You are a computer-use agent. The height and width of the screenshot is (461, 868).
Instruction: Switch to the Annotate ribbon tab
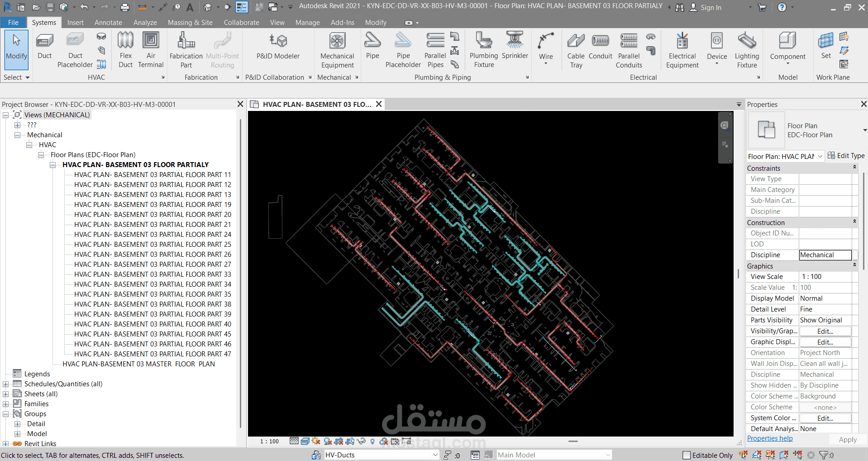tap(108, 23)
